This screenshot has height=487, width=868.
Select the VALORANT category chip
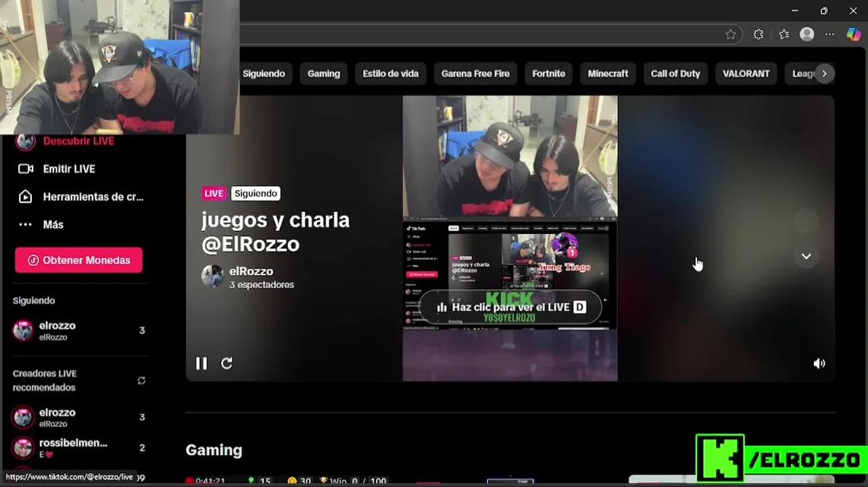click(x=746, y=74)
